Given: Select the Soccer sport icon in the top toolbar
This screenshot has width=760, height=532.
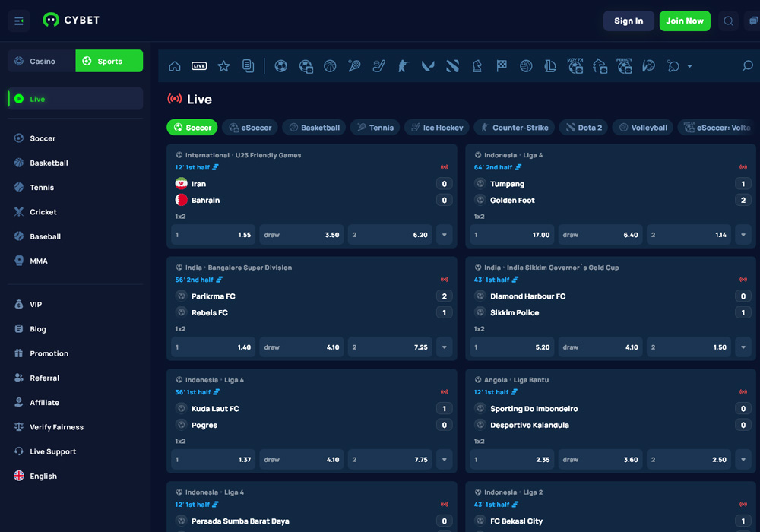Looking at the screenshot, I should pos(280,66).
